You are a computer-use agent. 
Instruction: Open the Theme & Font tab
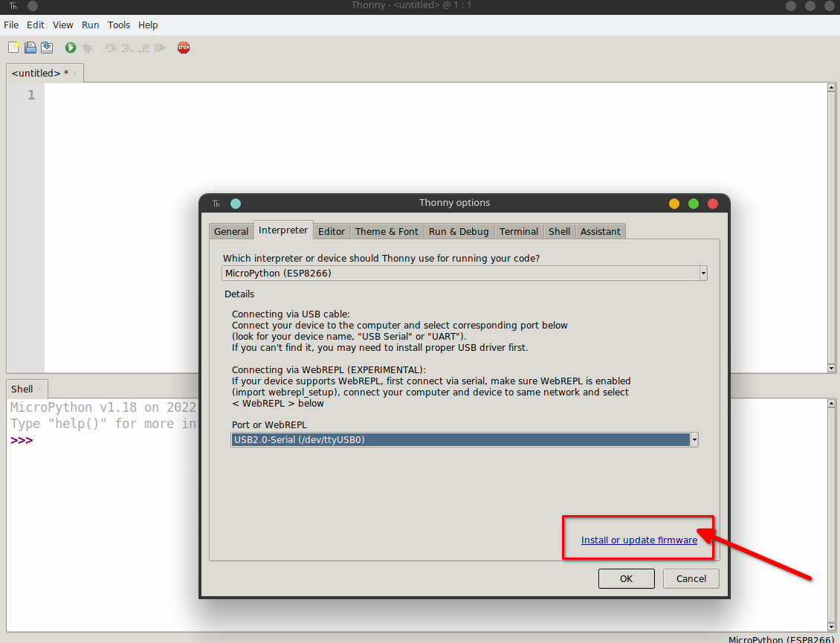point(387,231)
